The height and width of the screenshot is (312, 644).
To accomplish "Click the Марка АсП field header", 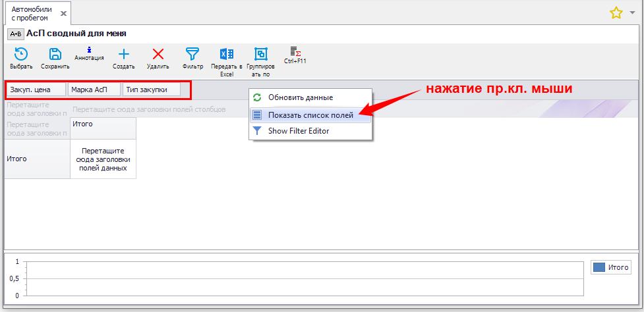I will pos(94,90).
